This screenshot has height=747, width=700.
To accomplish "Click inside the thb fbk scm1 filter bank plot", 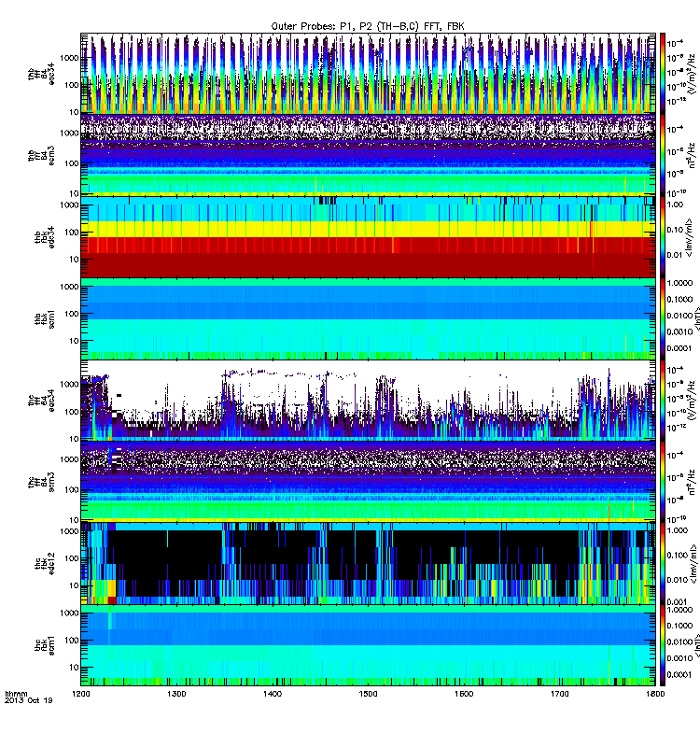I will pyautogui.click(x=368, y=318).
